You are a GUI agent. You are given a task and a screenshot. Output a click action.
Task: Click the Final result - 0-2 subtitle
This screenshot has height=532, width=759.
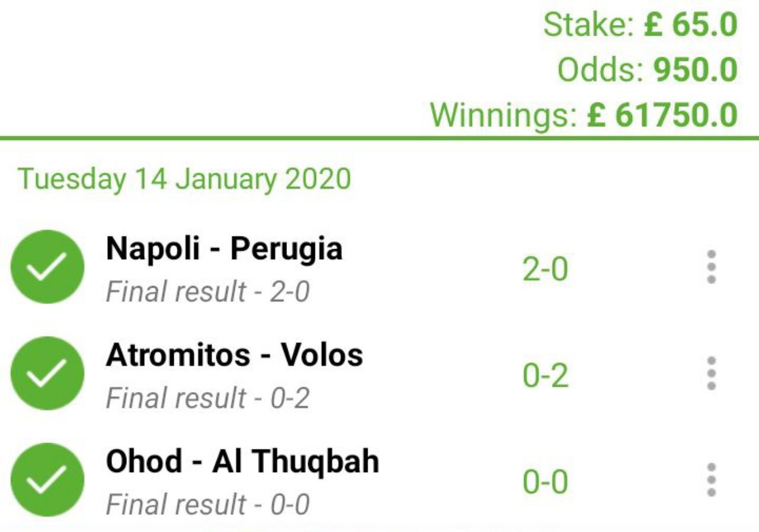(x=208, y=398)
